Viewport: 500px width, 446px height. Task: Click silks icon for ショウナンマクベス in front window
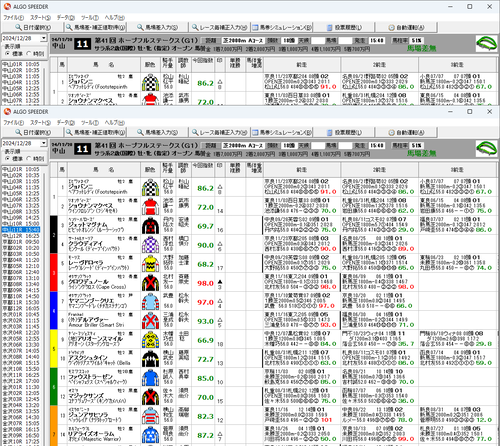point(150,207)
